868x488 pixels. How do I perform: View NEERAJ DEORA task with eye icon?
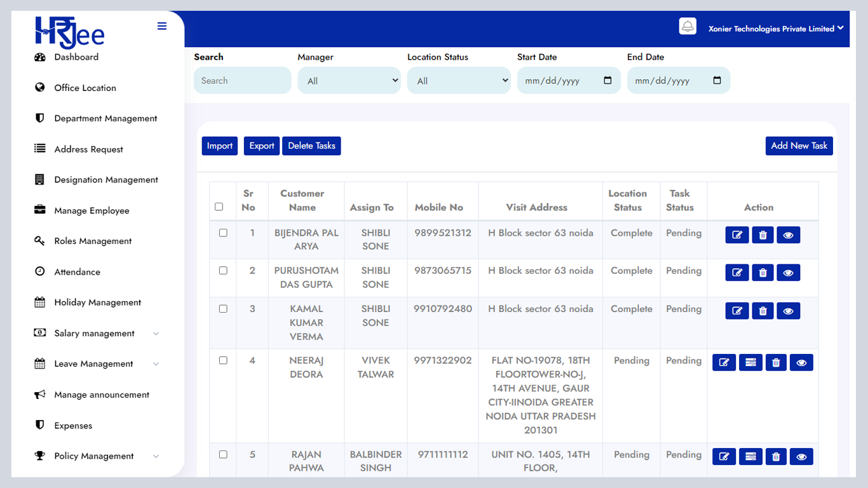(801, 363)
